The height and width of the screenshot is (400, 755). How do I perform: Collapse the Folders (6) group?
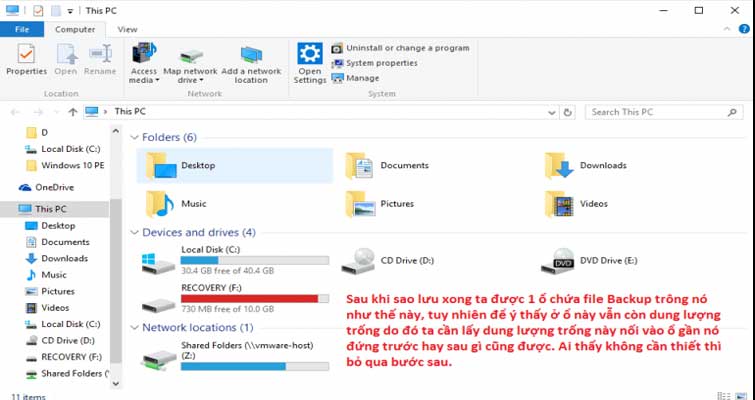pos(134,138)
